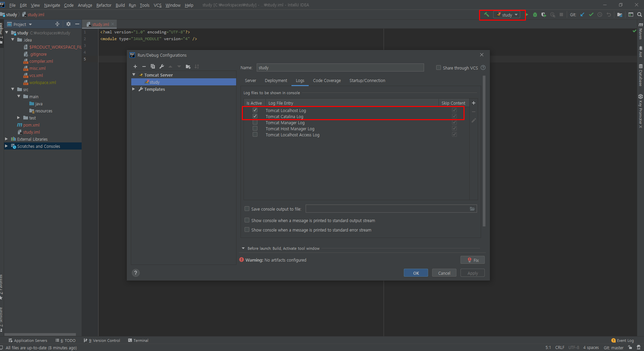Open the Maven side tool window

coord(640,31)
